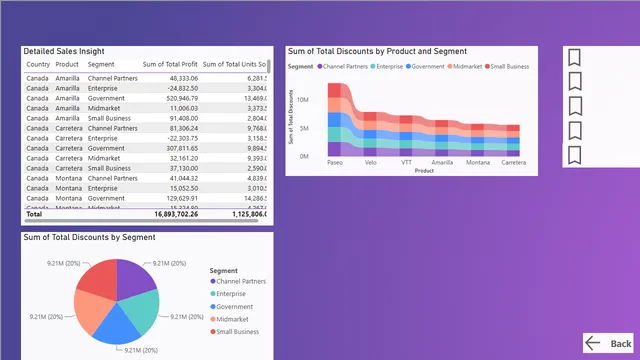The width and height of the screenshot is (640, 360).
Task: Click profit value 307,811.65
Action: [x=182, y=148]
